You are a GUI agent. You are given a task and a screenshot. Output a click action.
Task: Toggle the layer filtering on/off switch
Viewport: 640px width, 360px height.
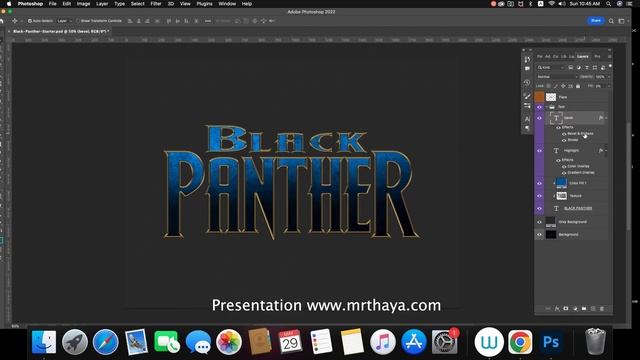(610, 66)
